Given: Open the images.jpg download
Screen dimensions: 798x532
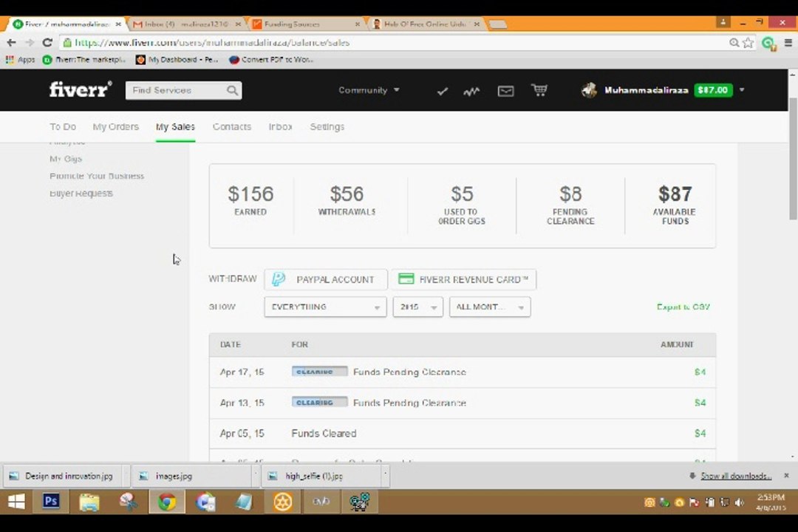Looking at the screenshot, I should tap(194, 476).
